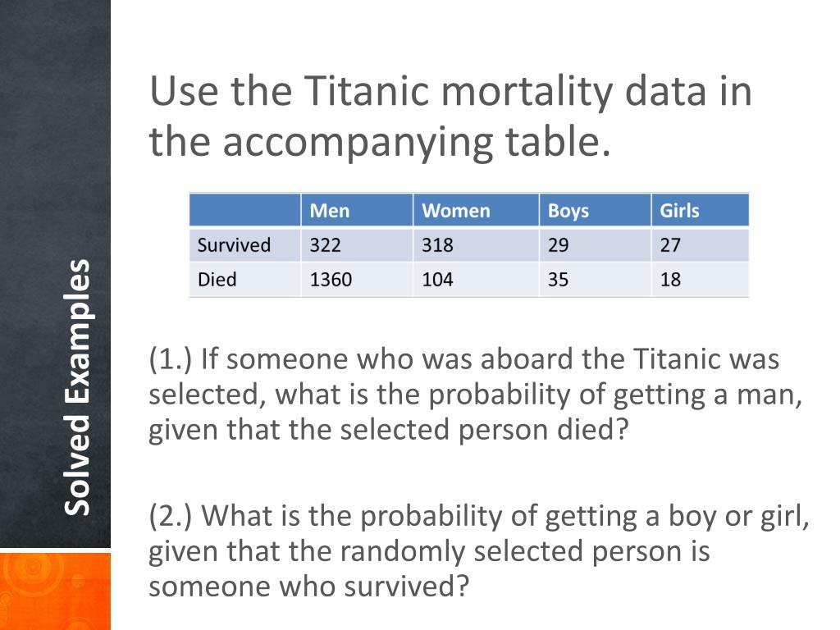840x630 pixels.
Task: Click the Women column header
Action: coord(476,211)
